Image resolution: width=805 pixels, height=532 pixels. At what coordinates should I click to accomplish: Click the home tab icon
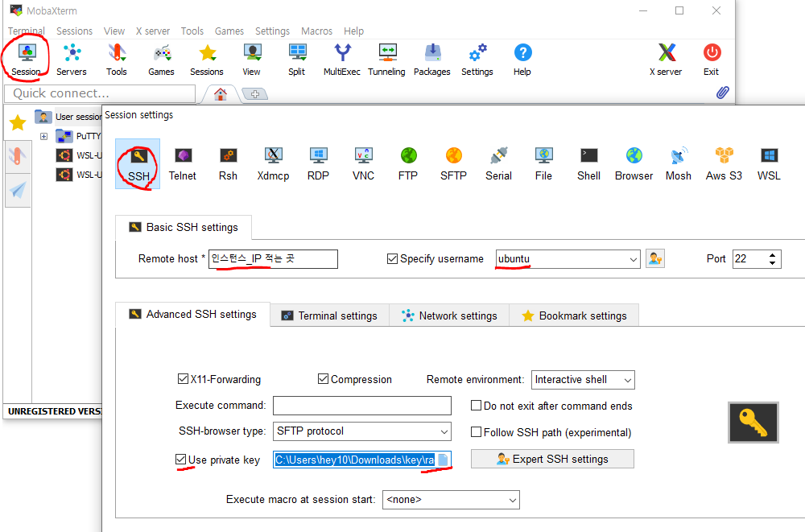[x=221, y=94]
